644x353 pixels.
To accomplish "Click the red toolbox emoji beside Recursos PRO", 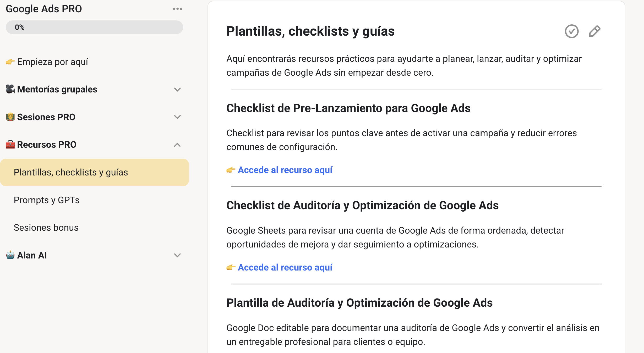I will point(10,144).
